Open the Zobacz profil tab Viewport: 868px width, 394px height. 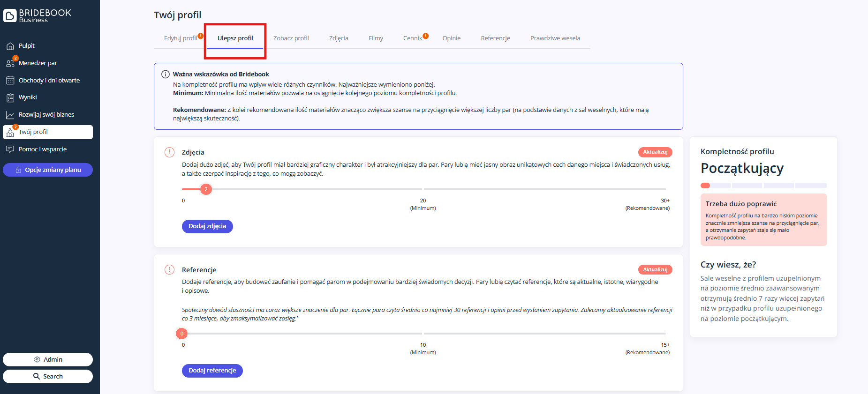tap(291, 38)
